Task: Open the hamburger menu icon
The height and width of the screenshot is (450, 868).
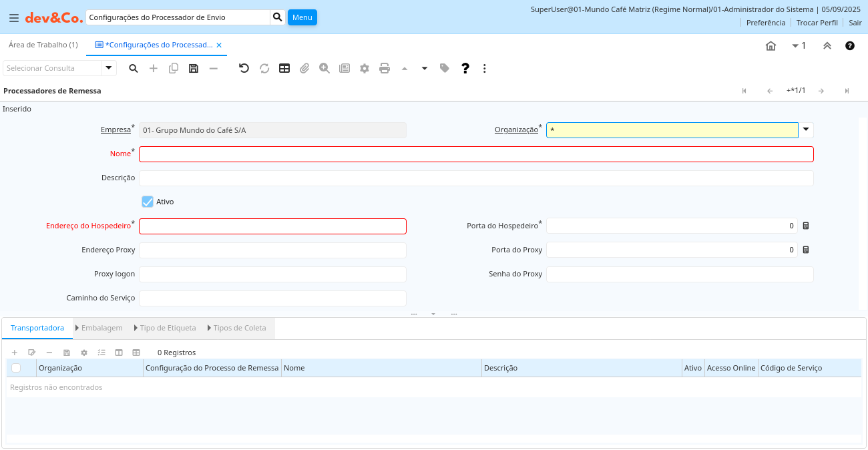Action: [x=13, y=17]
